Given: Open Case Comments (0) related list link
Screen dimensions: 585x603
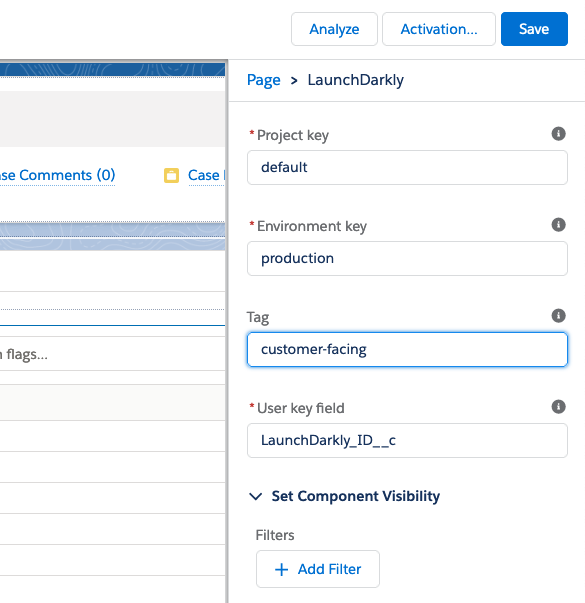Looking at the screenshot, I should 58,175.
